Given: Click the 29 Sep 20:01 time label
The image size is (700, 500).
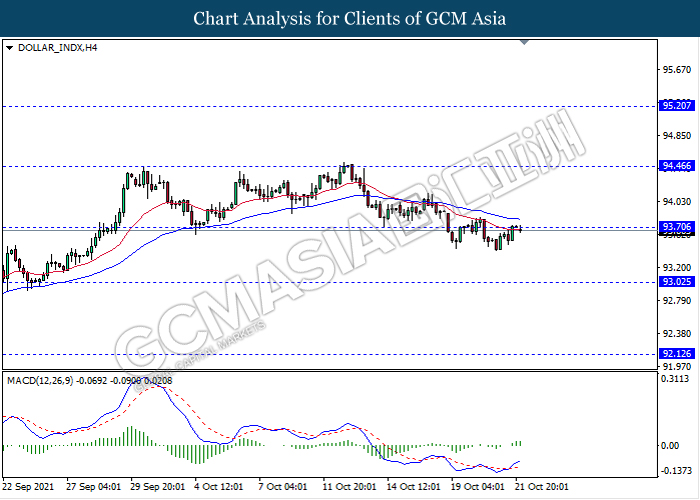Looking at the screenshot, I should 158,487.
